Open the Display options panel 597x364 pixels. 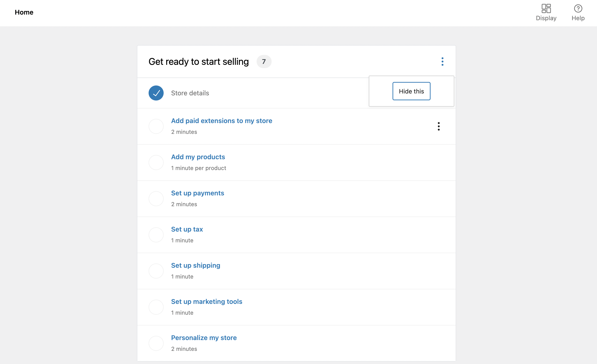click(546, 13)
